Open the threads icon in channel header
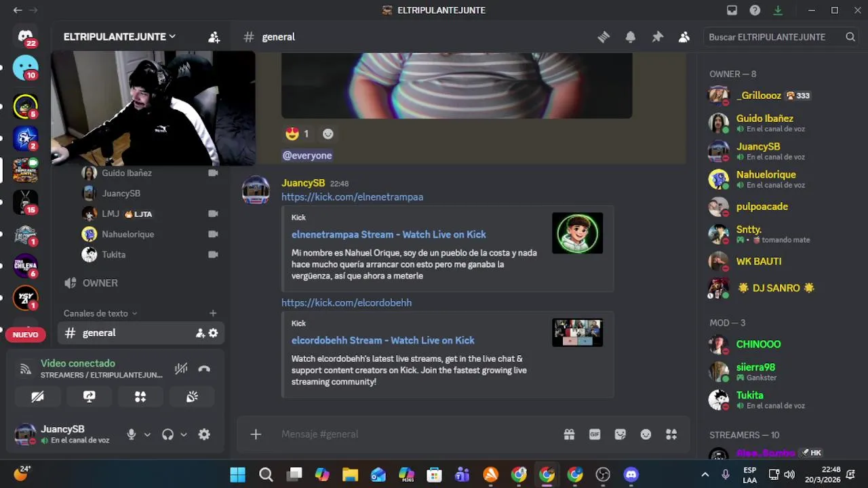This screenshot has height=488, width=868. (604, 37)
